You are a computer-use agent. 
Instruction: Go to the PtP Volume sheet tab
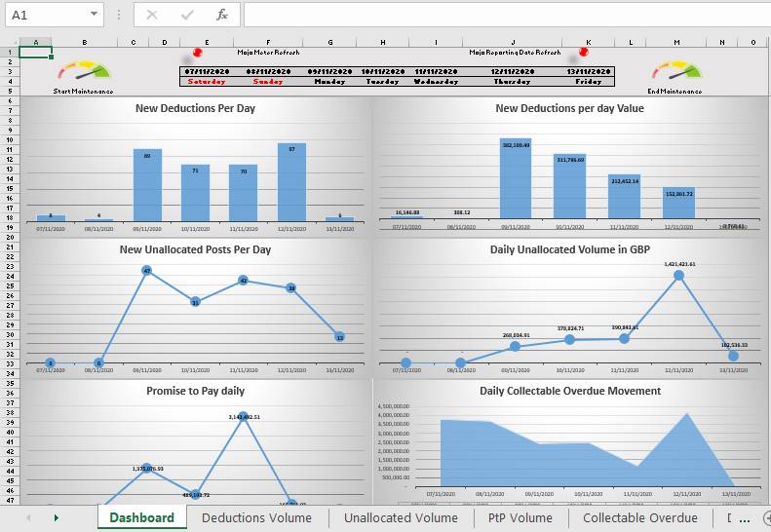(x=520, y=517)
